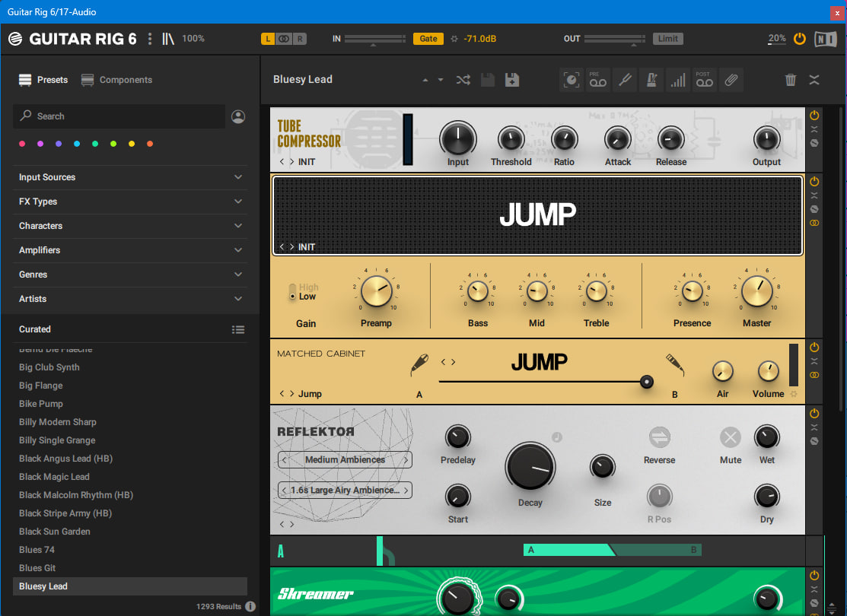Open the tuner fork icon
Viewport: 847px width, 616px height.
pos(625,80)
